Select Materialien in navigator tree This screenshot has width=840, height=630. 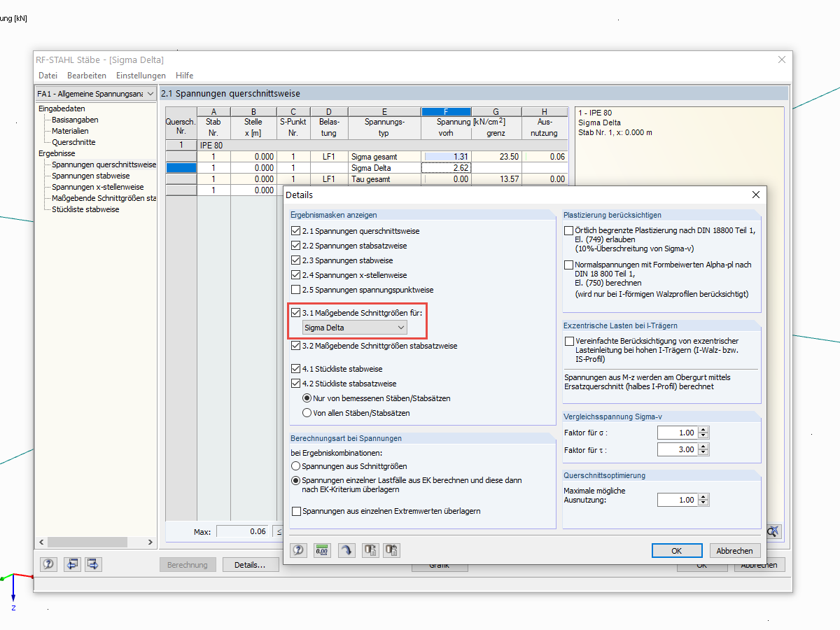[70, 131]
